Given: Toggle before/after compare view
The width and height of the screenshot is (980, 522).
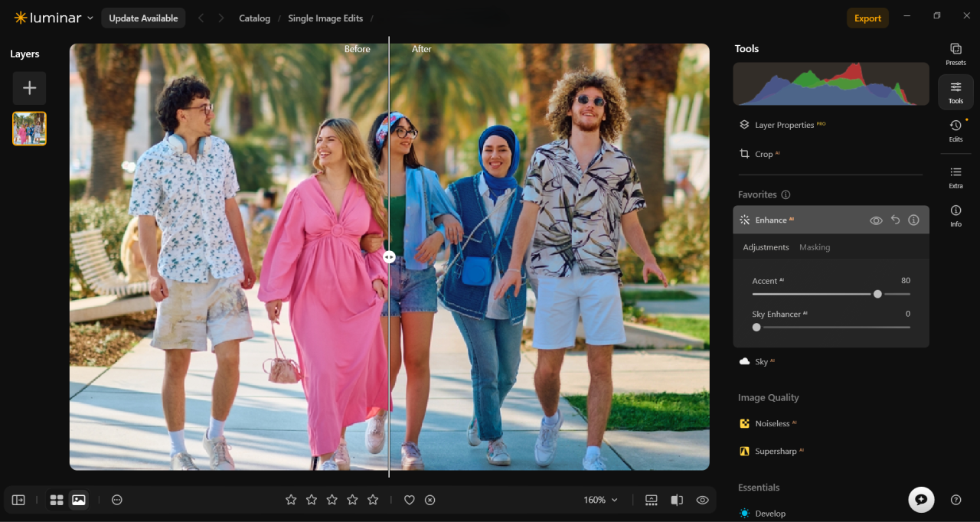Looking at the screenshot, I should pos(677,500).
